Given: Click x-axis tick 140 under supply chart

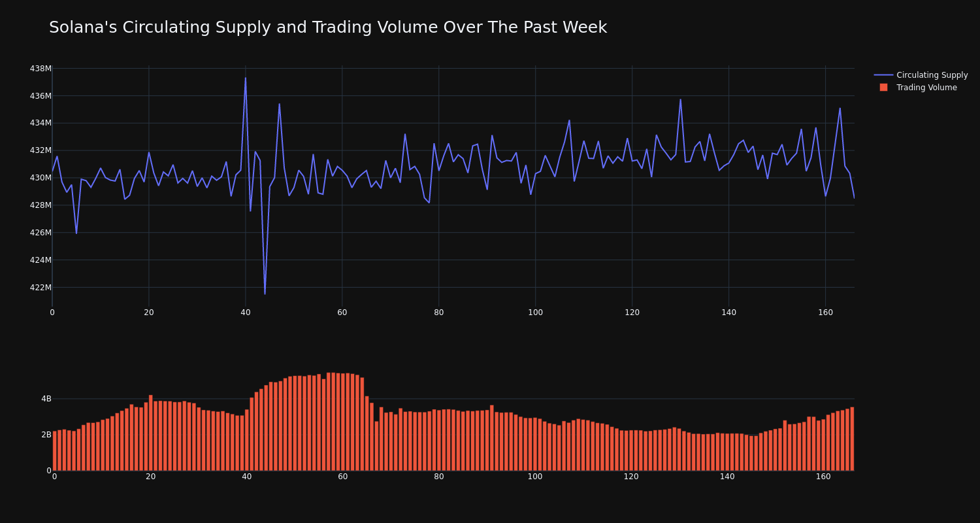Looking at the screenshot, I should 729,312.
